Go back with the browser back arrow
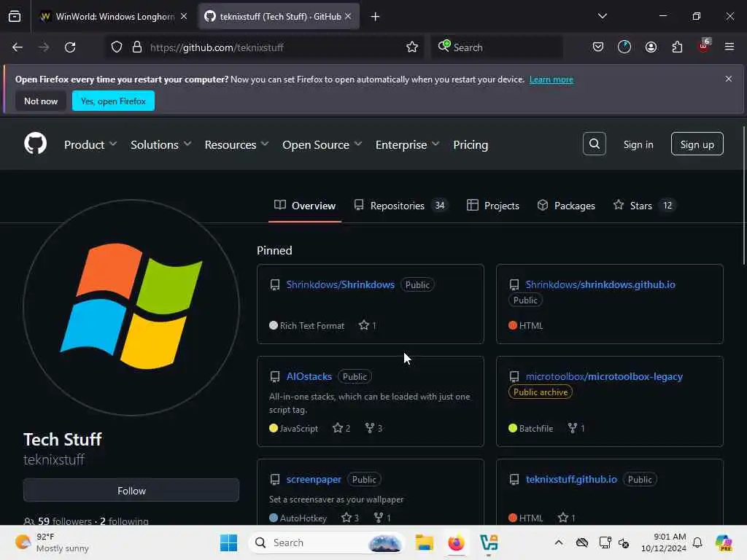The height and width of the screenshot is (560, 747). click(18, 47)
